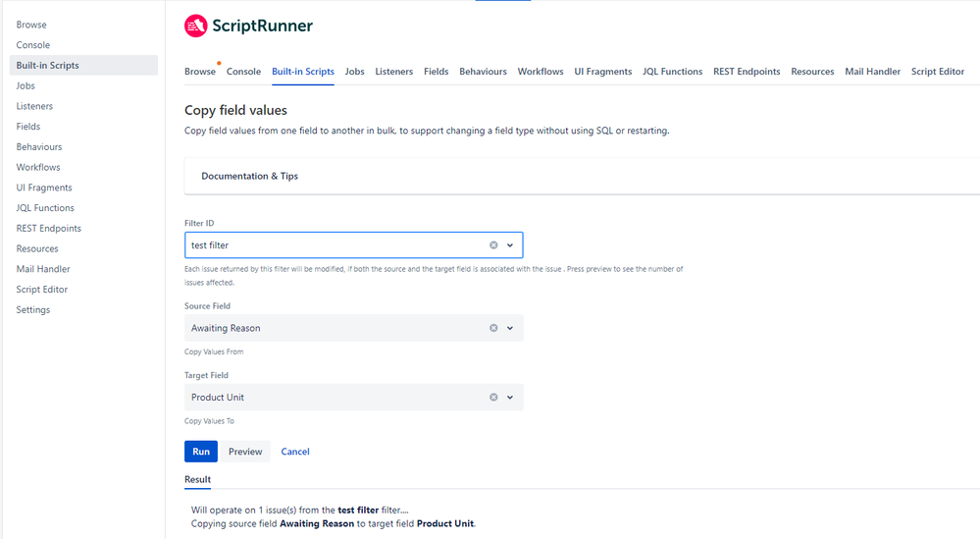The image size is (980, 539).
Task: Click the ScriptRunner title text
Action: coord(263,26)
